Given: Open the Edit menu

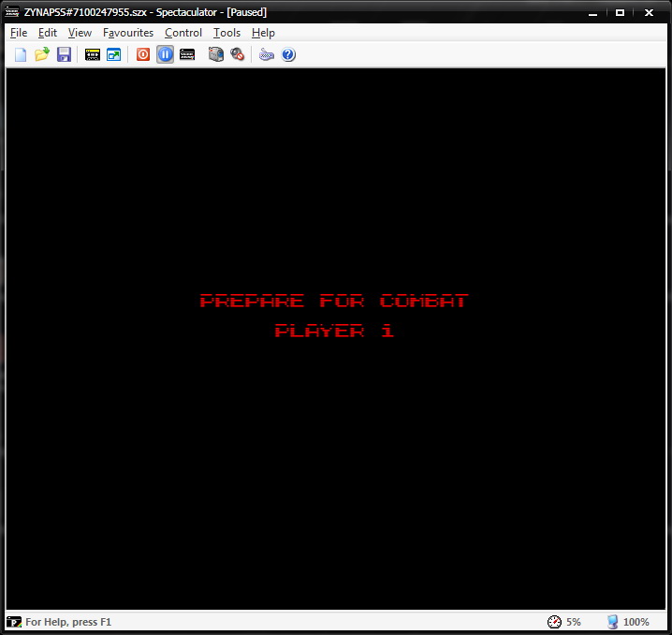Looking at the screenshot, I should tap(47, 33).
